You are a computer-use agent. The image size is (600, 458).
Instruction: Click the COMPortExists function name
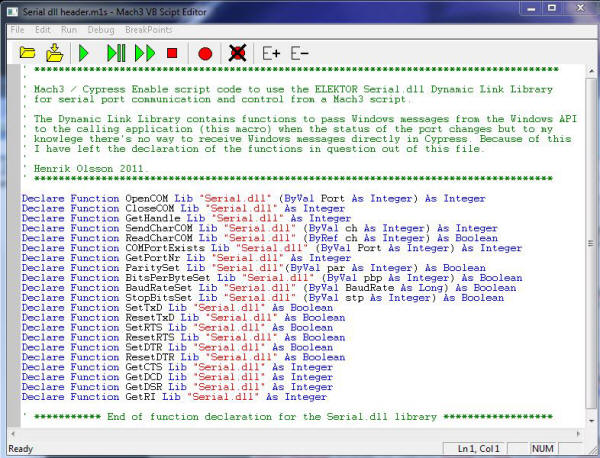coord(165,248)
